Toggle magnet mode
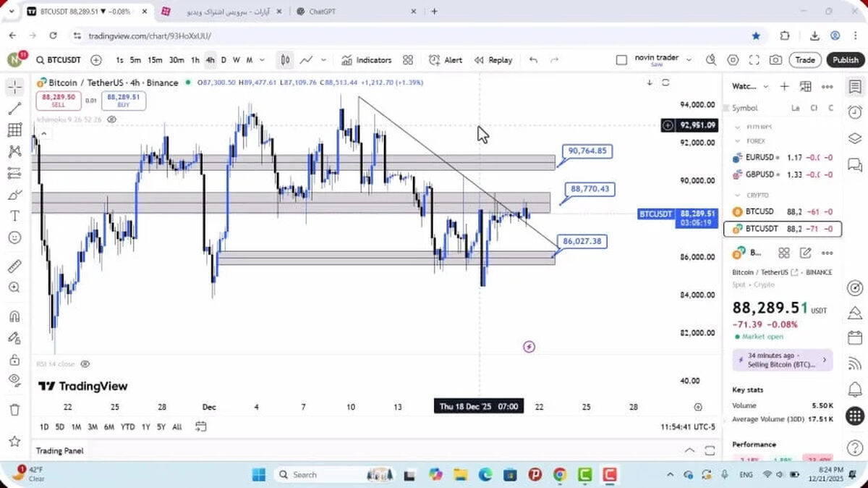 [x=14, y=316]
